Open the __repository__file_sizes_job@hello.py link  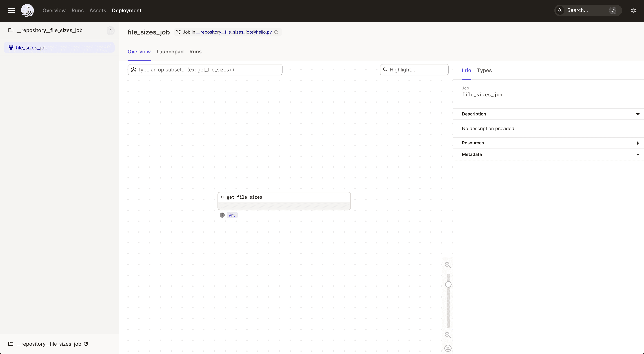(x=234, y=32)
